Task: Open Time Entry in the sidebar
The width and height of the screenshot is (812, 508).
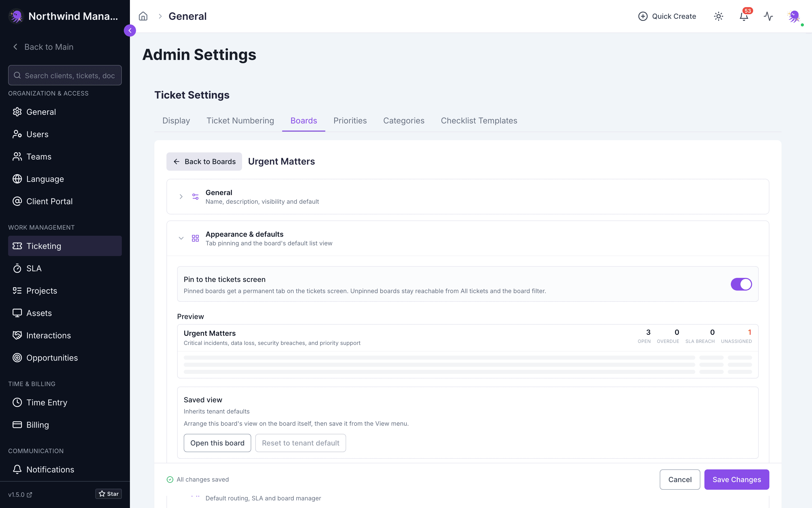Action: click(65, 402)
